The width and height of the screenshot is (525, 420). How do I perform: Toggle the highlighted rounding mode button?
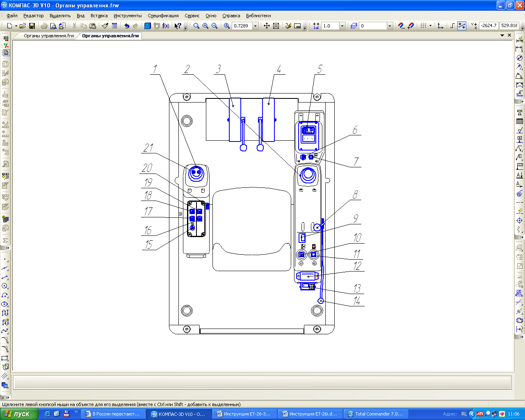(x=462, y=26)
